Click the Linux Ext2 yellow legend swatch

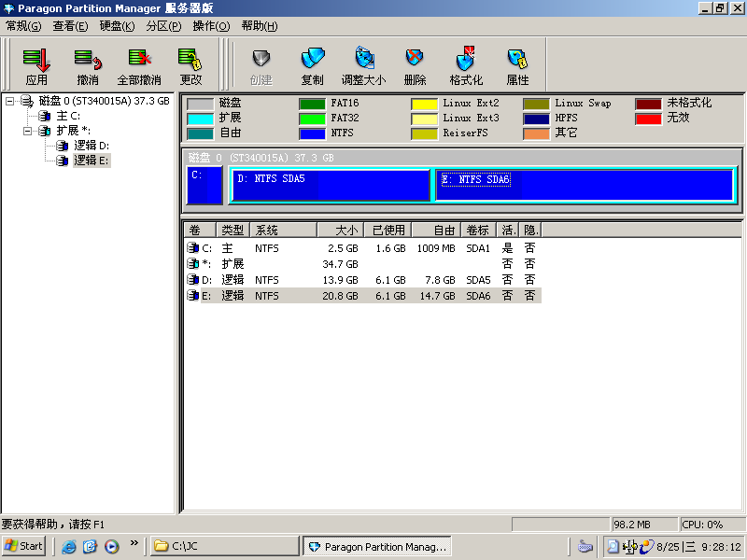click(x=424, y=104)
